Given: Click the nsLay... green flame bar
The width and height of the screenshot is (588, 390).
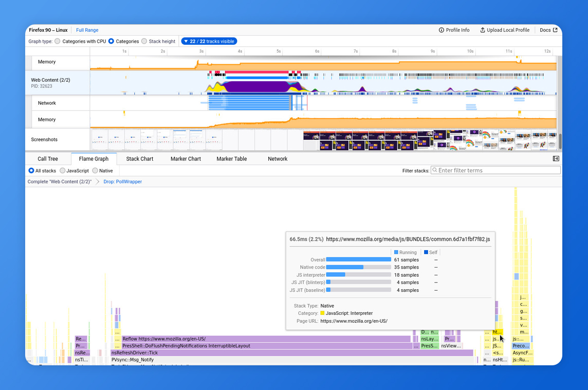Looking at the screenshot, I should click(x=429, y=339).
